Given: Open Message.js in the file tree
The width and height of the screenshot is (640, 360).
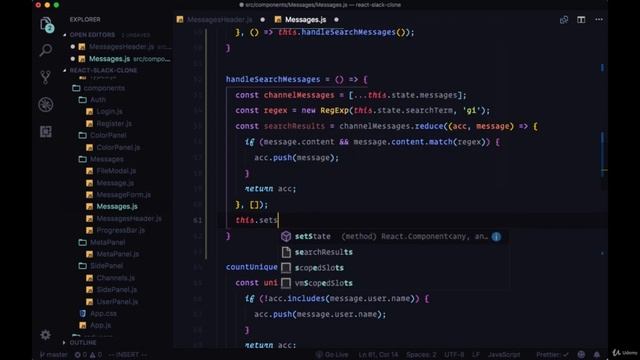Looking at the screenshot, I should coord(115,183).
